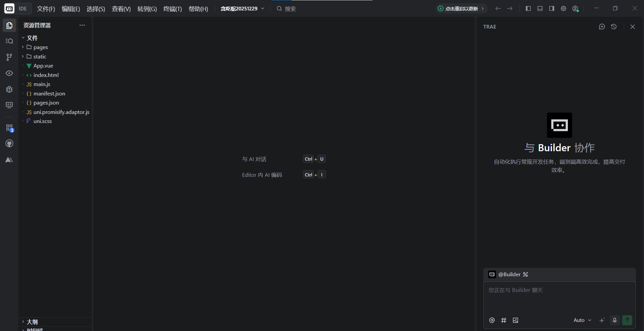Open the Source Control activity bar icon
This screenshot has width=644, height=331.
(9, 57)
